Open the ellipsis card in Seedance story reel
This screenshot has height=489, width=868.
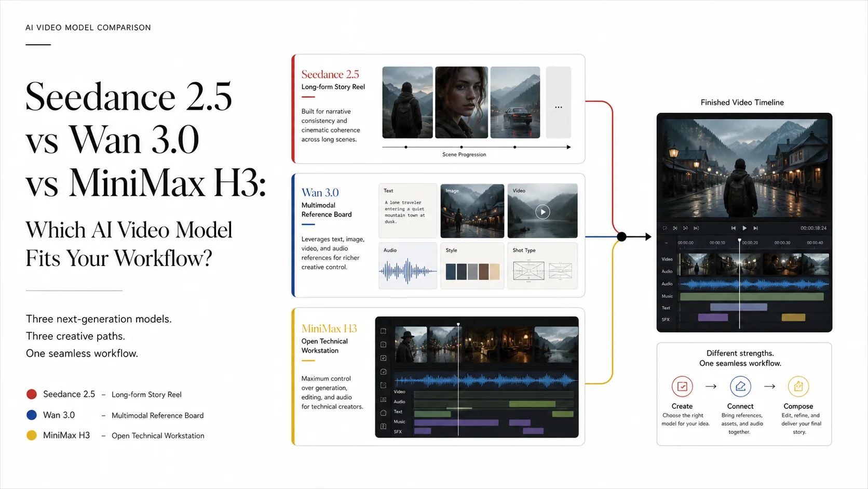point(559,102)
